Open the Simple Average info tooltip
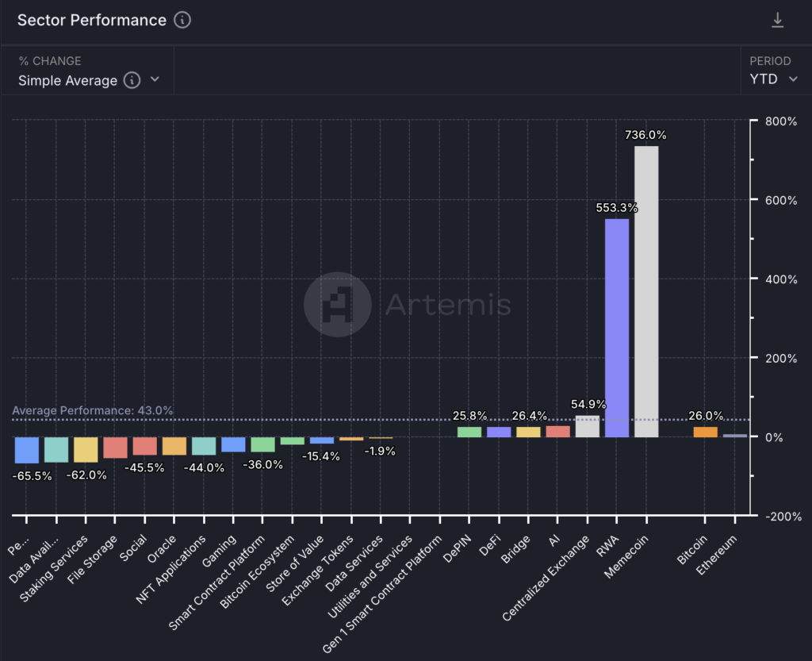 click(x=132, y=81)
